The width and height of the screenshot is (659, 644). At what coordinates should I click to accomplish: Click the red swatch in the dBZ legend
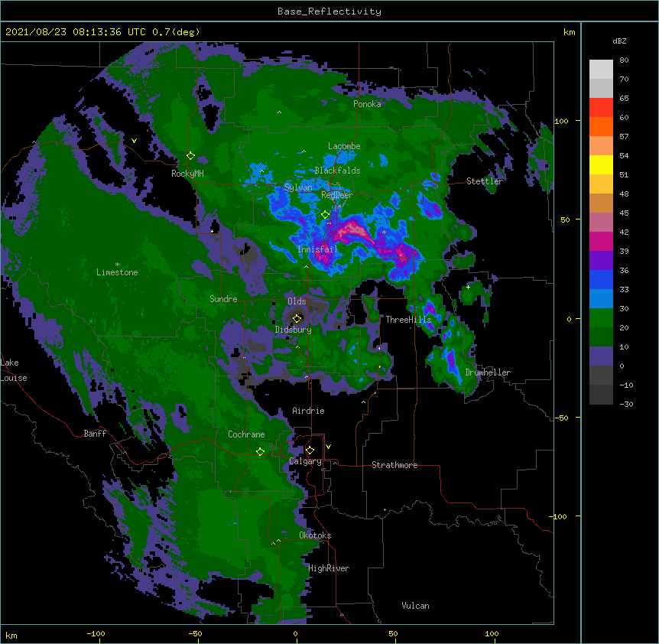(601, 108)
